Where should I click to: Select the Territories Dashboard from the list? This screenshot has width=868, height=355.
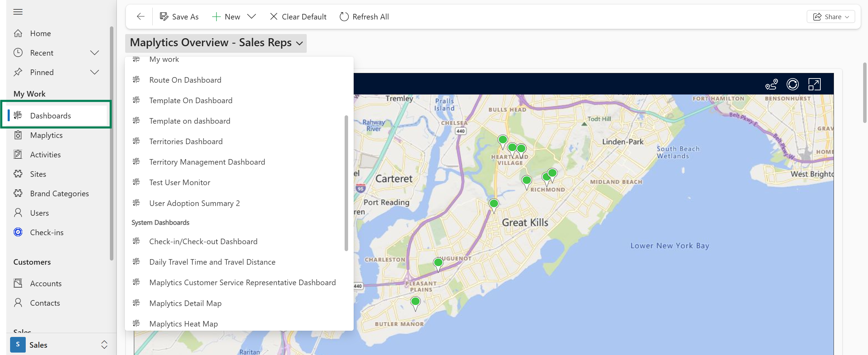[x=186, y=141]
